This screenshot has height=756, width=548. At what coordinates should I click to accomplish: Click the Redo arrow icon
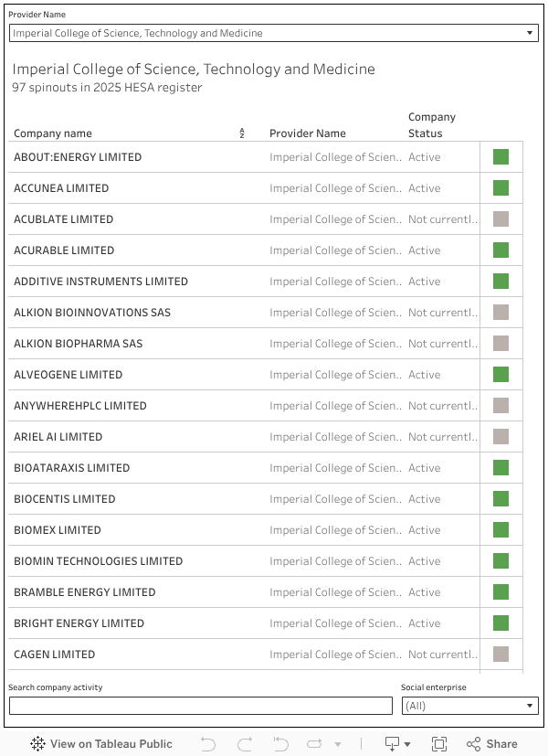[244, 744]
